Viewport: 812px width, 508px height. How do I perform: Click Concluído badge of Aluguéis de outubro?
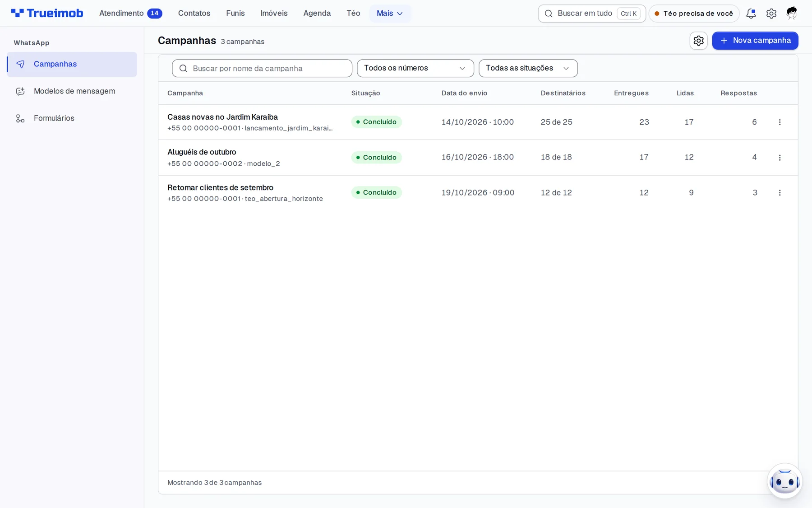tap(376, 158)
